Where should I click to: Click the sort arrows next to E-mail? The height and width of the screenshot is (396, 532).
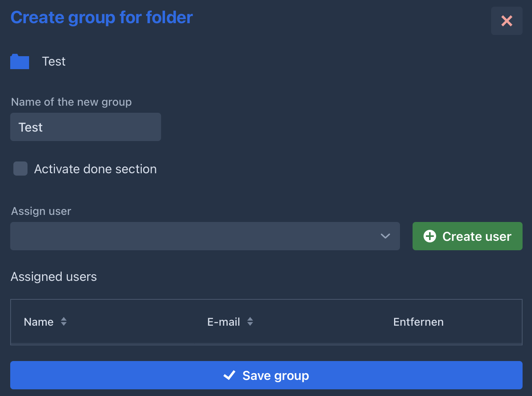(250, 322)
